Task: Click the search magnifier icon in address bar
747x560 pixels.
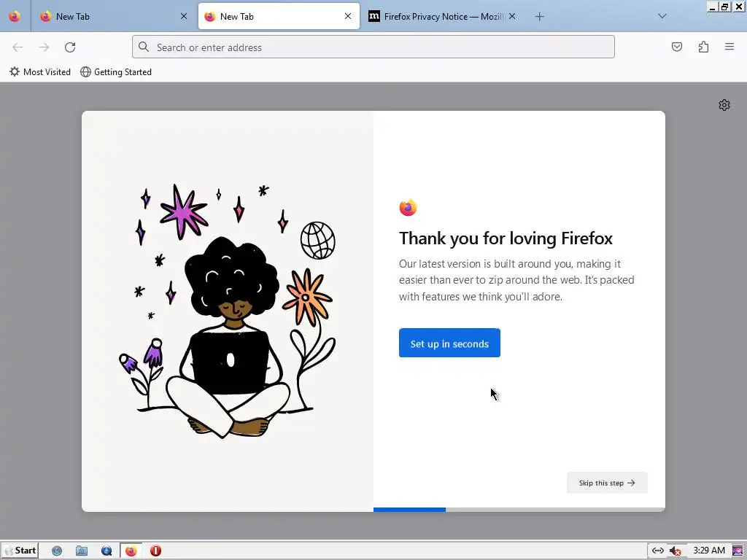Action: point(144,47)
